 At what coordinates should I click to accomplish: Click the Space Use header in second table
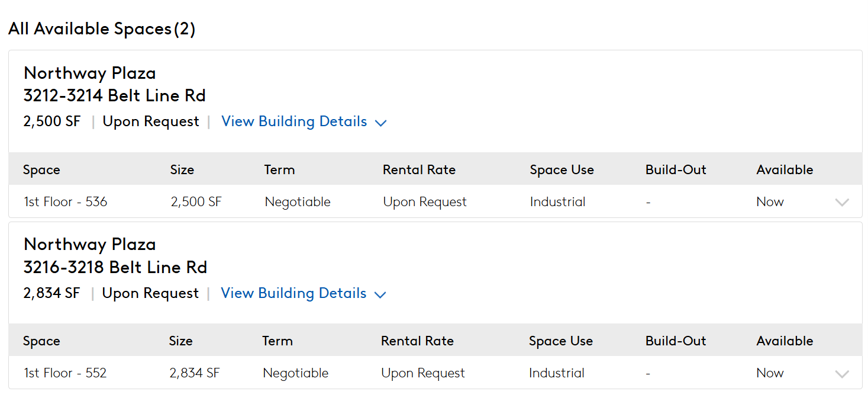pos(561,341)
